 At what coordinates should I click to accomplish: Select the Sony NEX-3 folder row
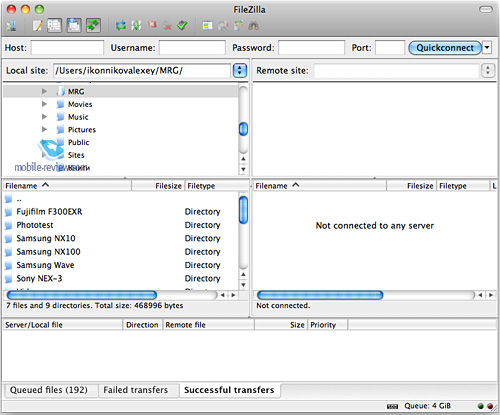[121, 278]
